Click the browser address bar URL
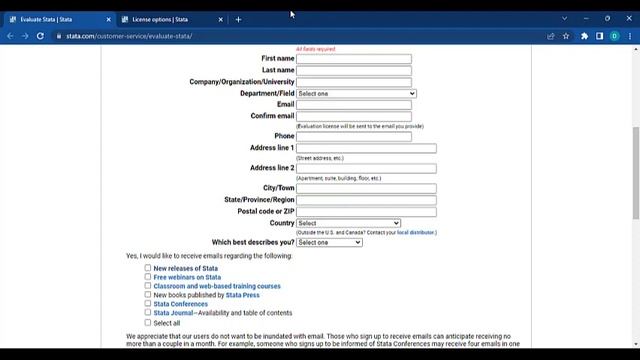 (x=129, y=36)
